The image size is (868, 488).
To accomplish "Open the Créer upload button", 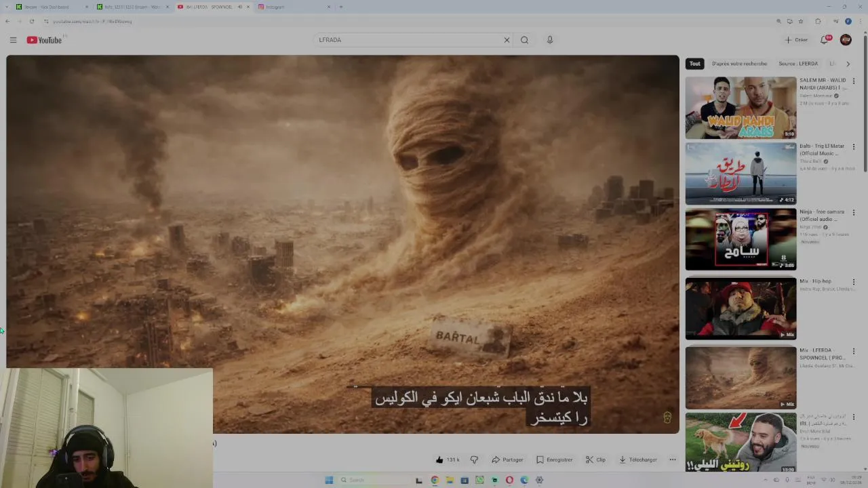I will tap(796, 40).
